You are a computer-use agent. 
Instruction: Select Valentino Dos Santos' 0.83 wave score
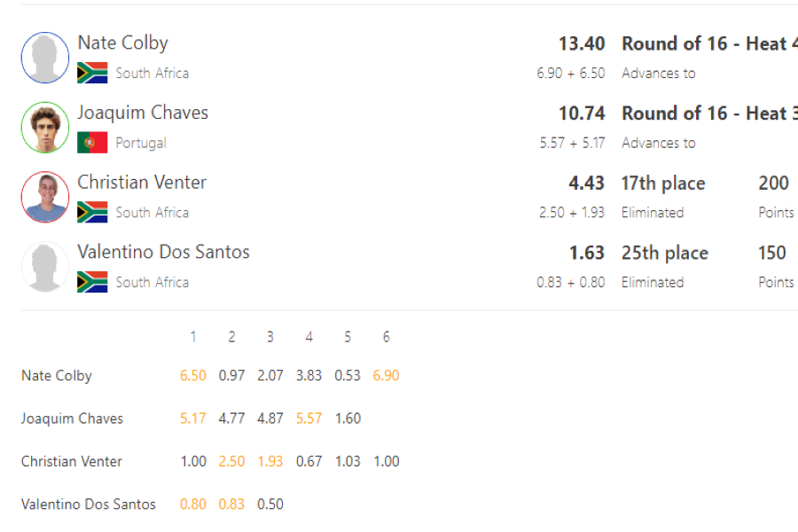point(231,504)
